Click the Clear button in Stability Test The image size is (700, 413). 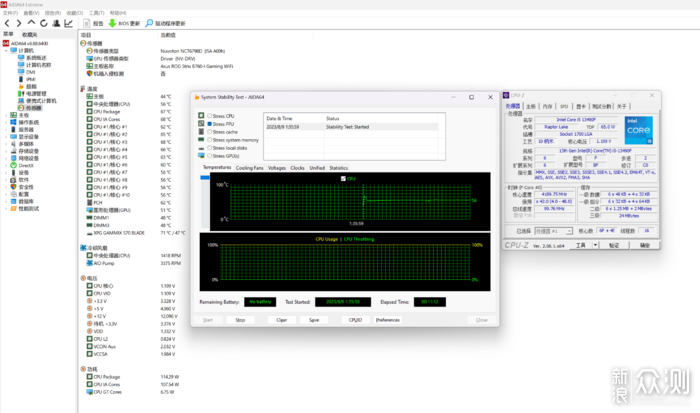(x=282, y=320)
